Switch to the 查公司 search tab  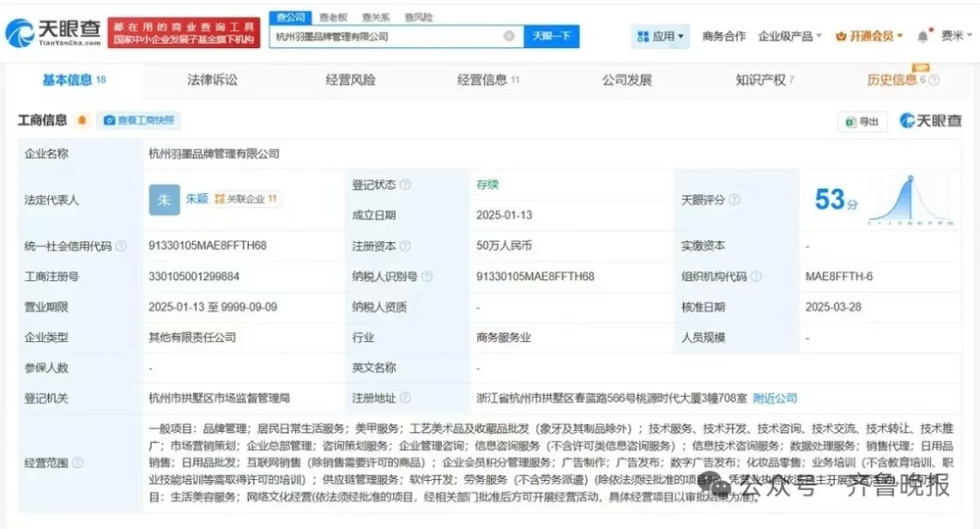point(291,17)
